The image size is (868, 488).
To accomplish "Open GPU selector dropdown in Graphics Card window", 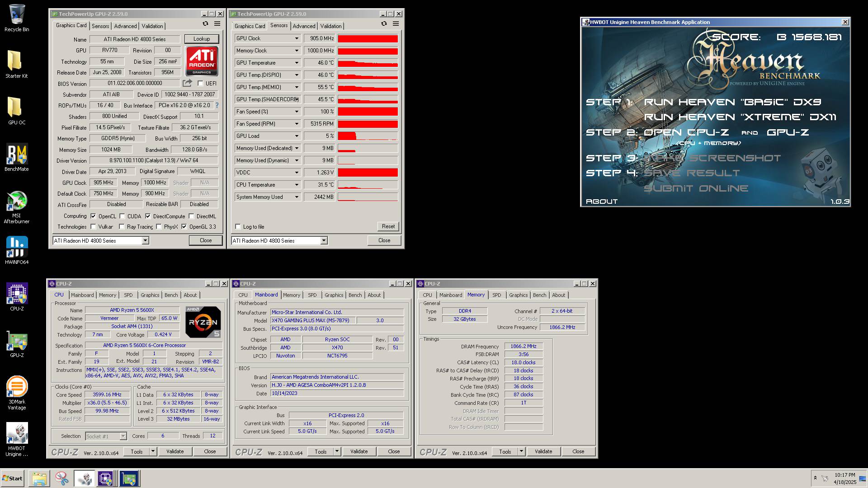I will [x=145, y=241].
